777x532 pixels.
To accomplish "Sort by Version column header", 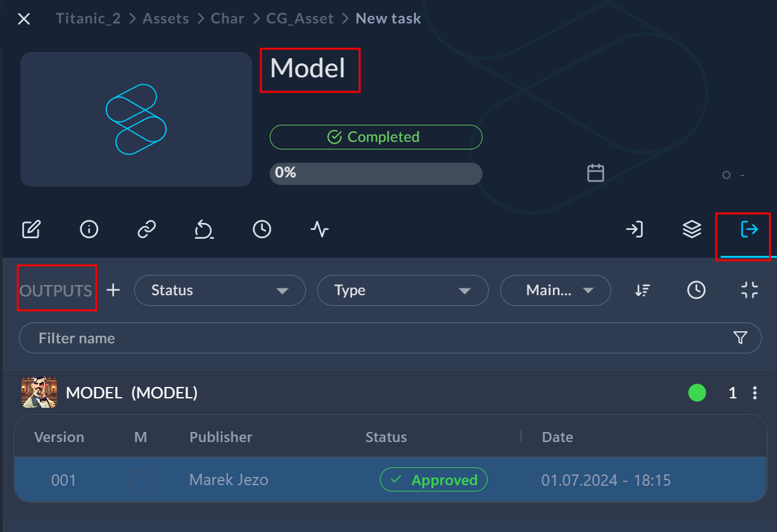I will click(x=59, y=437).
